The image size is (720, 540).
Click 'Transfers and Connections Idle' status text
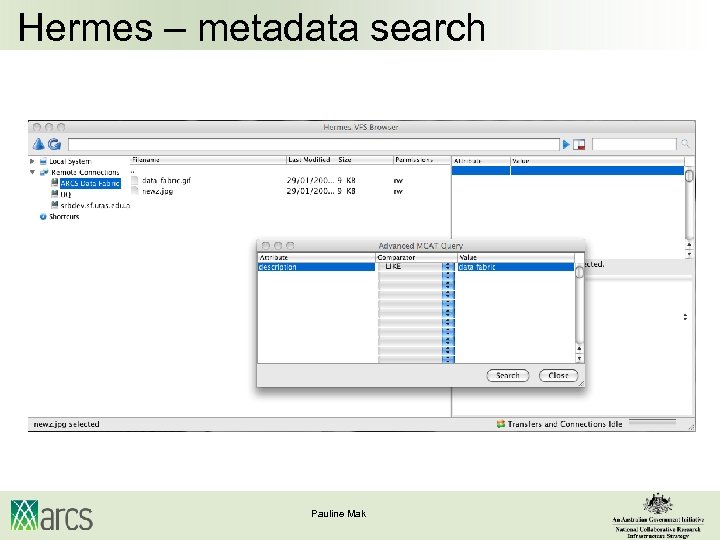coord(565,424)
